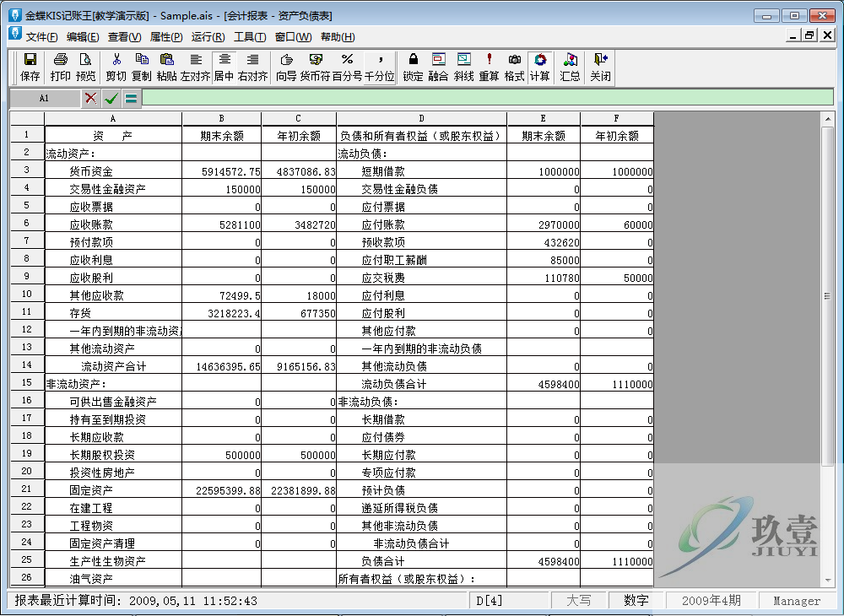Select the 负债合计 cell
844x616 pixels.
421,562
